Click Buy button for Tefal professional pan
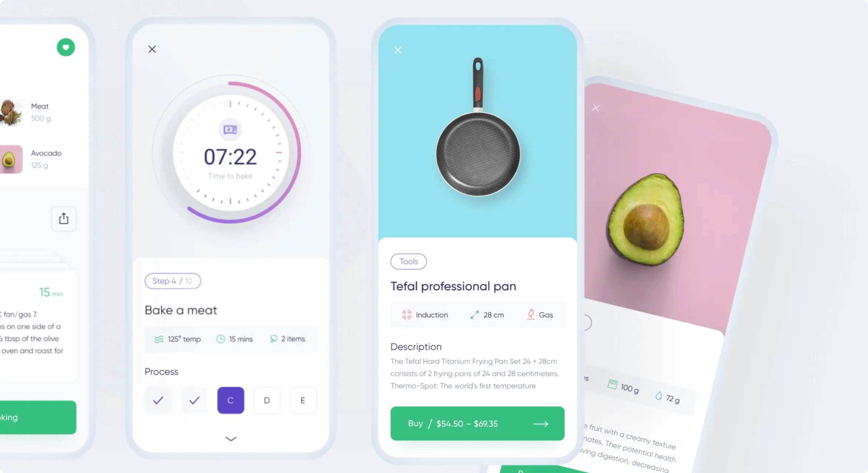This screenshot has width=868, height=473. click(478, 424)
